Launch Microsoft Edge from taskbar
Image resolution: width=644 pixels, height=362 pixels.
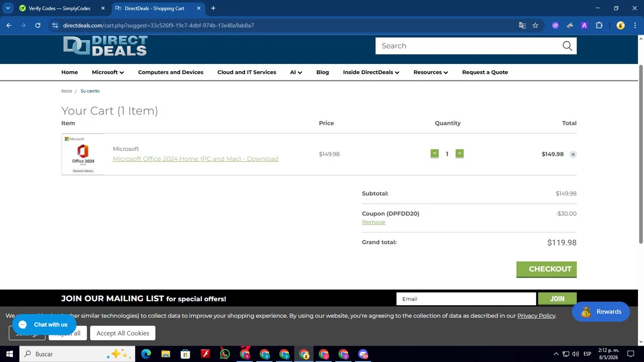pyautogui.click(x=146, y=354)
